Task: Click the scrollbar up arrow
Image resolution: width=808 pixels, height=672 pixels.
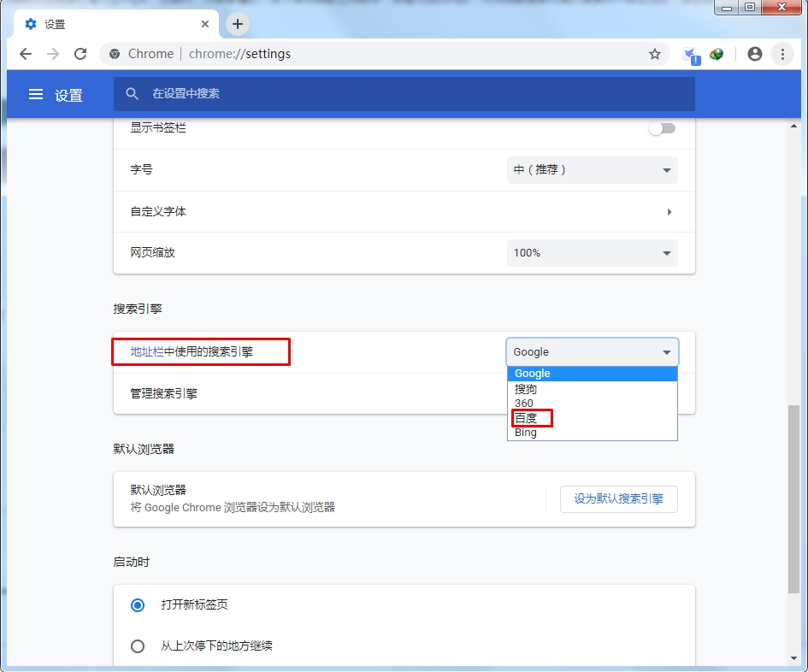Action: coord(793,126)
